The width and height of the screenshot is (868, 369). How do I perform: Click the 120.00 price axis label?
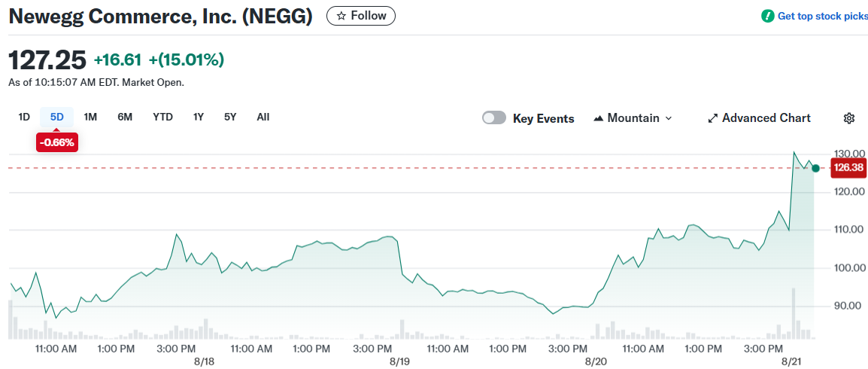coord(848,192)
